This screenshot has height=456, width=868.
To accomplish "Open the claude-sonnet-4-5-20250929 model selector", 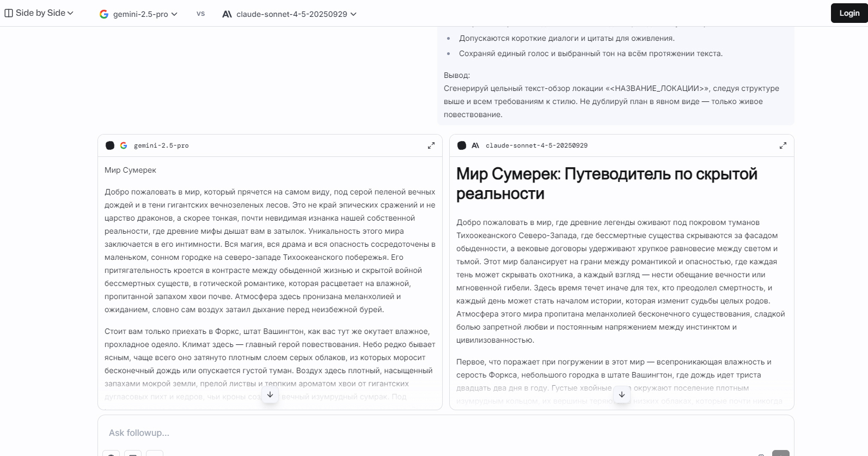I will pos(290,14).
